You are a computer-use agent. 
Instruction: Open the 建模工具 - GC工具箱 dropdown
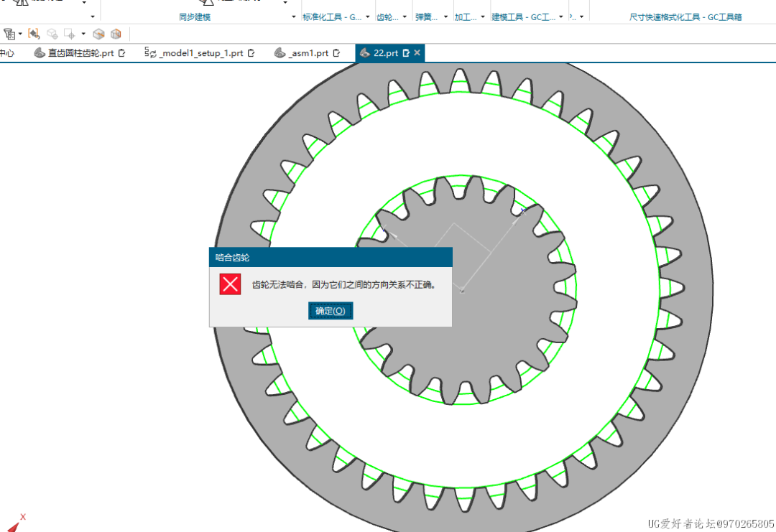tap(561, 17)
